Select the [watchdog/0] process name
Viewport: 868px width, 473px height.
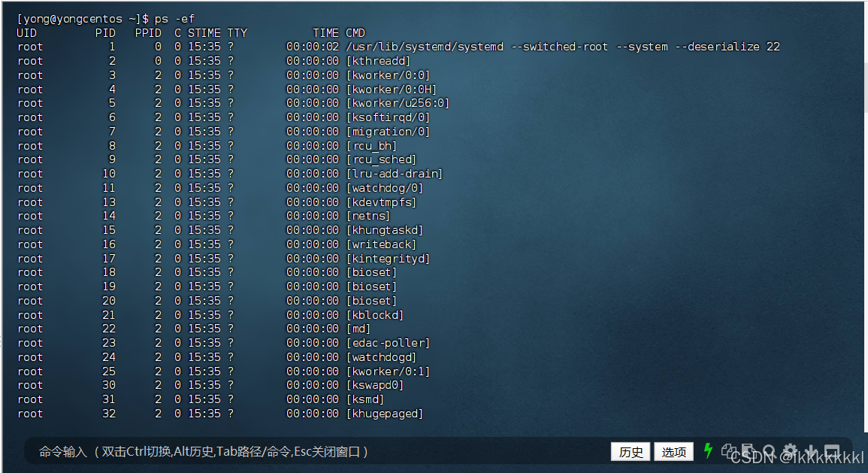point(385,188)
